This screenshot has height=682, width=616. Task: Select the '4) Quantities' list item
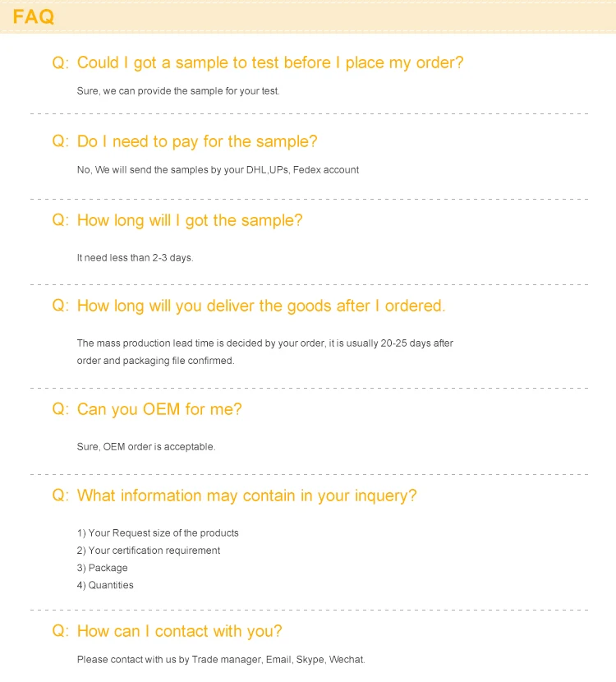tap(105, 585)
